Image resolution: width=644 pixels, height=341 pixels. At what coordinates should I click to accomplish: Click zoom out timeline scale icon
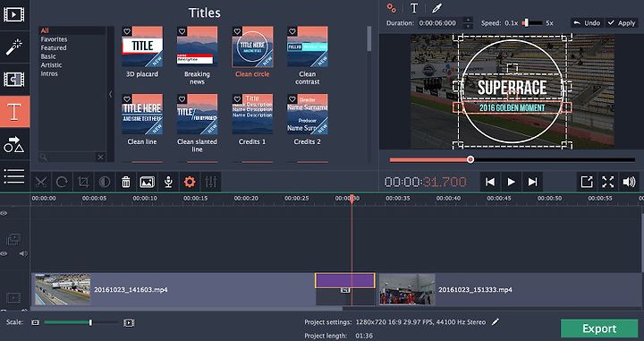point(35,322)
